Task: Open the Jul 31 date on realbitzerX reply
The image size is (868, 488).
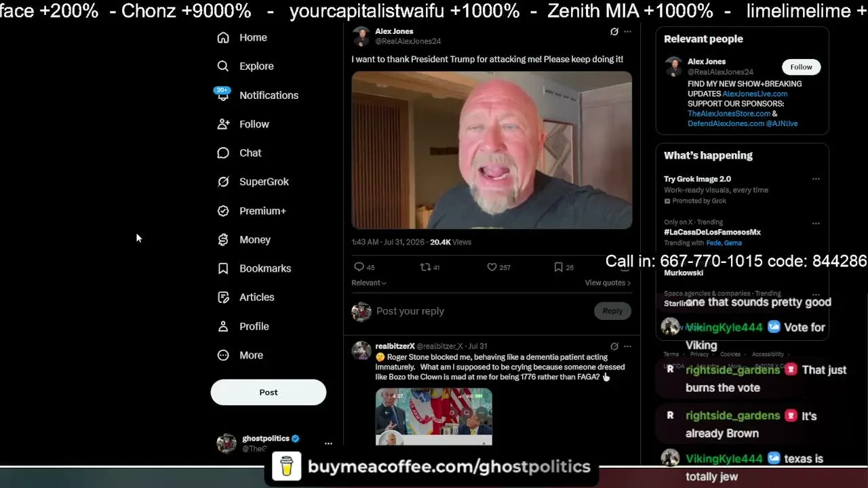Action: (x=477, y=346)
